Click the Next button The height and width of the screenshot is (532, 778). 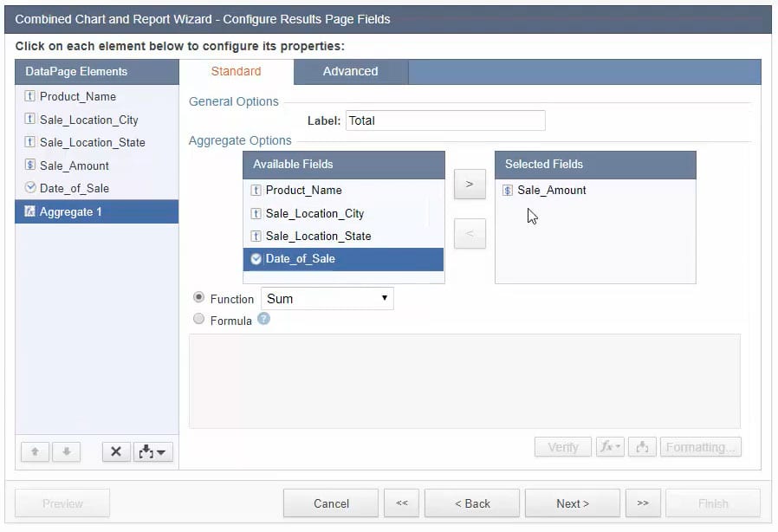(573, 503)
